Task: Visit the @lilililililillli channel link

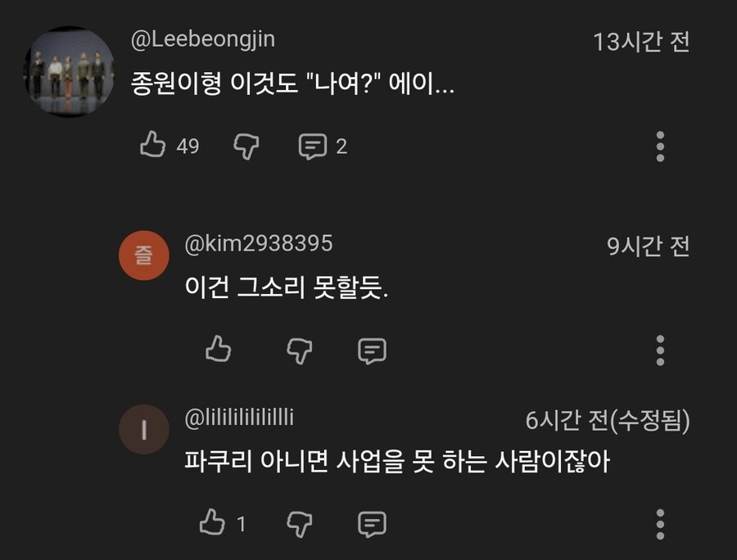Action: (x=239, y=418)
